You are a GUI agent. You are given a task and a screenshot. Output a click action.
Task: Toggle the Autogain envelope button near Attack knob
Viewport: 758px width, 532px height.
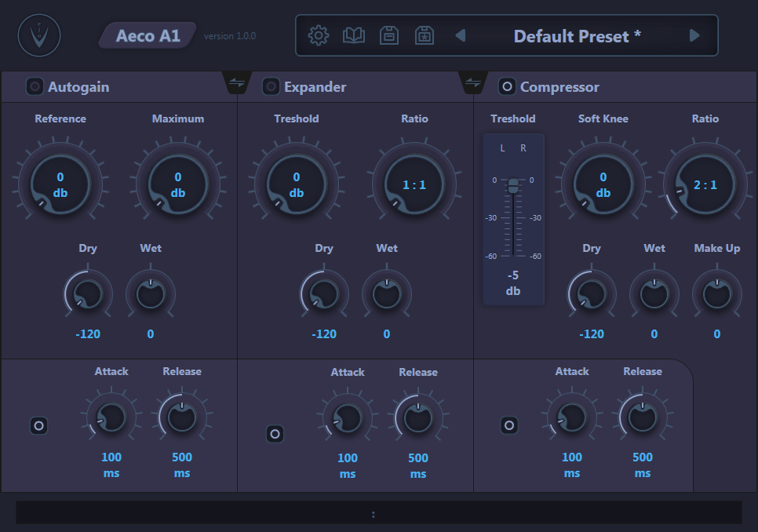[x=39, y=426]
